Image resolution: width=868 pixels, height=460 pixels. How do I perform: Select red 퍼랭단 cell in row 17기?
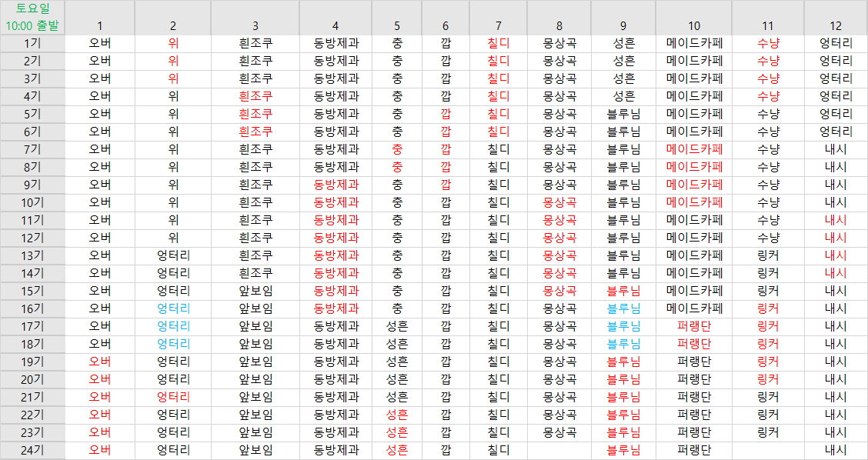(693, 326)
